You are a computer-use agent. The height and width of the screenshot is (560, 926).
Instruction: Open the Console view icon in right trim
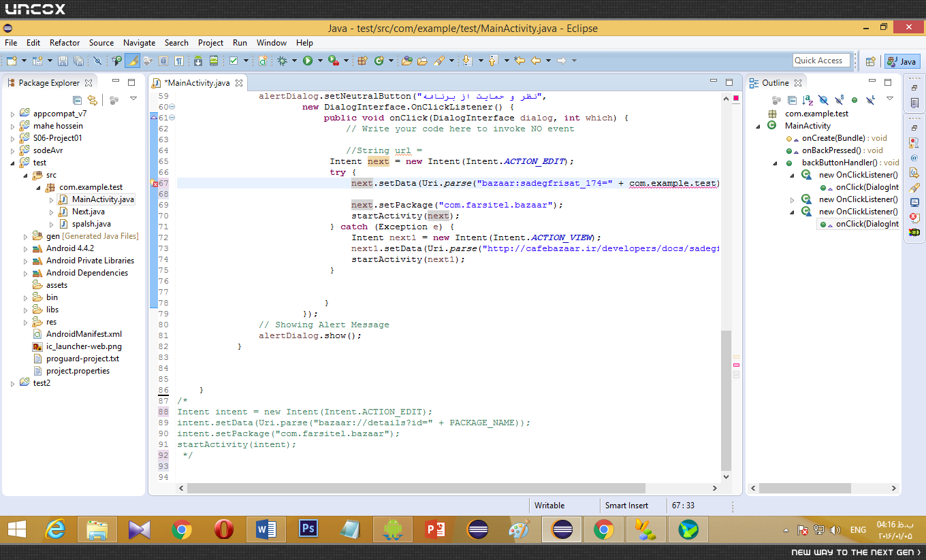(914, 203)
